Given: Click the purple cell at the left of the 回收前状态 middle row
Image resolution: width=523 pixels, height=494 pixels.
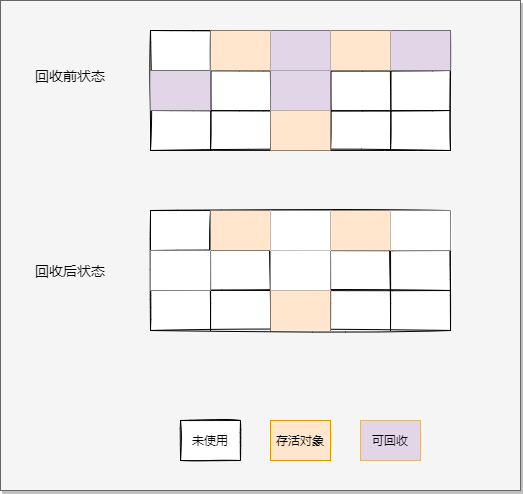Looking at the screenshot, I should point(180,90).
